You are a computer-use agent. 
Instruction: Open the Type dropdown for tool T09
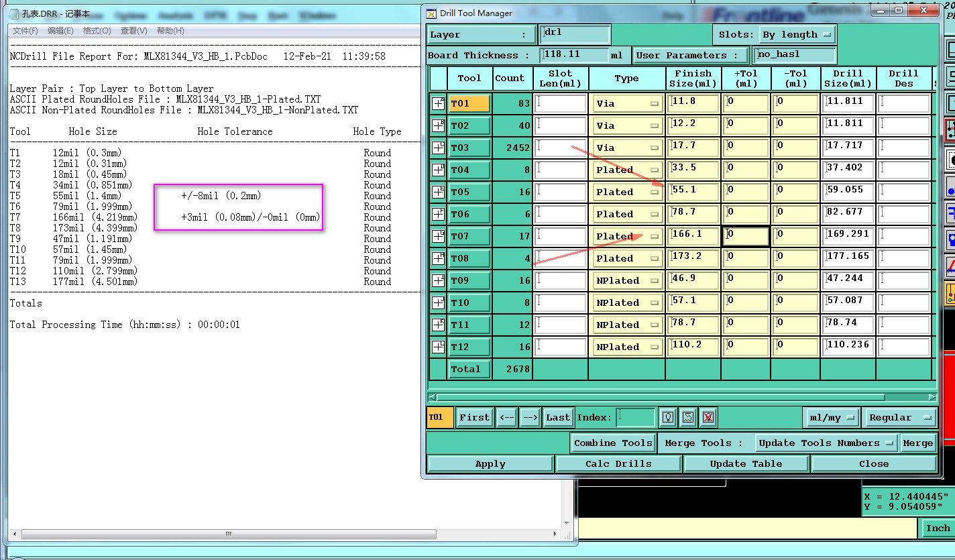pyautogui.click(x=626, y=281)
